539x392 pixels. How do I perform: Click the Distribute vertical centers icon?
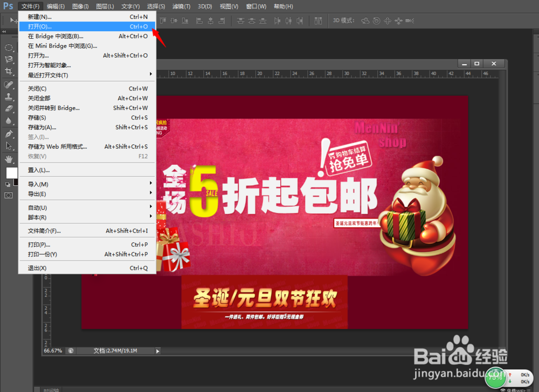tap(252, 20)
